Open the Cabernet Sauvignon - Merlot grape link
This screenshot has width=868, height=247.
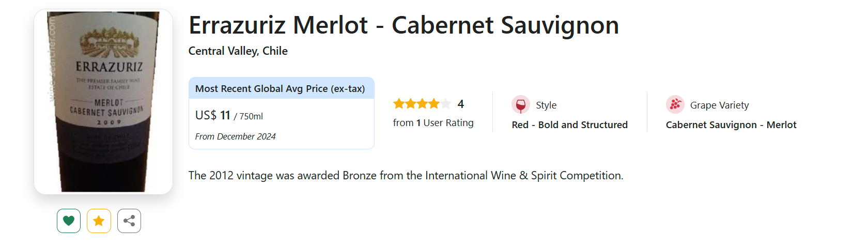click(x=731, y=125)
